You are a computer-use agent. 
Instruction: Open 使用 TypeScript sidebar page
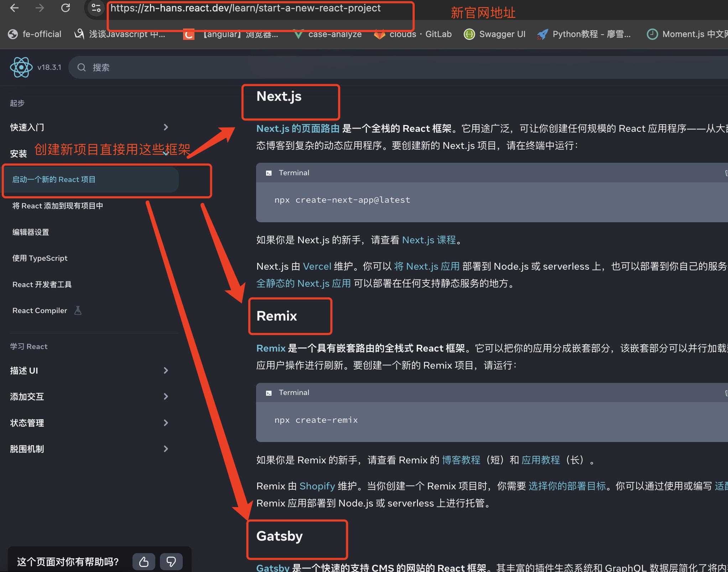pyautogui.click(x=40, y=258)
